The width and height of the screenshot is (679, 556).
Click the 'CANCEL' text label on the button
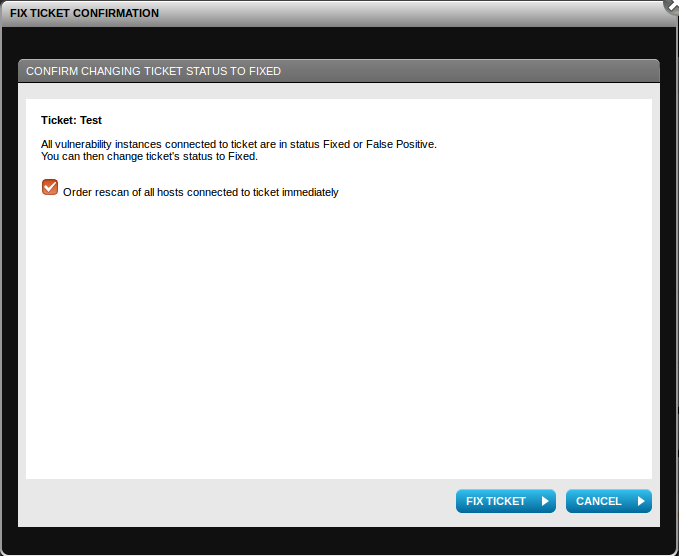point(598,501)
